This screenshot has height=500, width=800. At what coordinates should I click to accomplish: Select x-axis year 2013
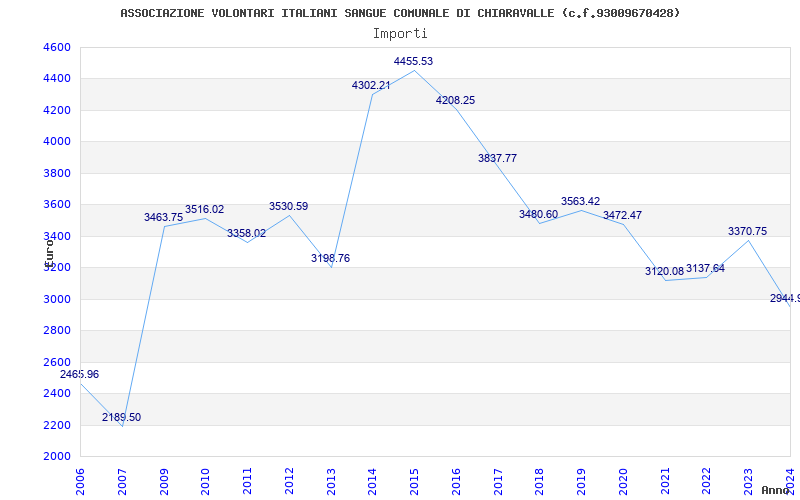pyautogui.click(x=331, y=481)
